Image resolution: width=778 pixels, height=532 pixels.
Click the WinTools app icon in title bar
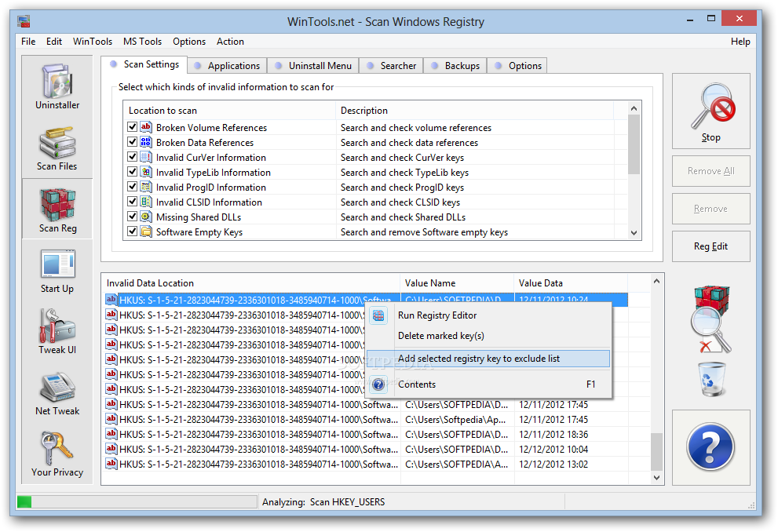point(24,21)
